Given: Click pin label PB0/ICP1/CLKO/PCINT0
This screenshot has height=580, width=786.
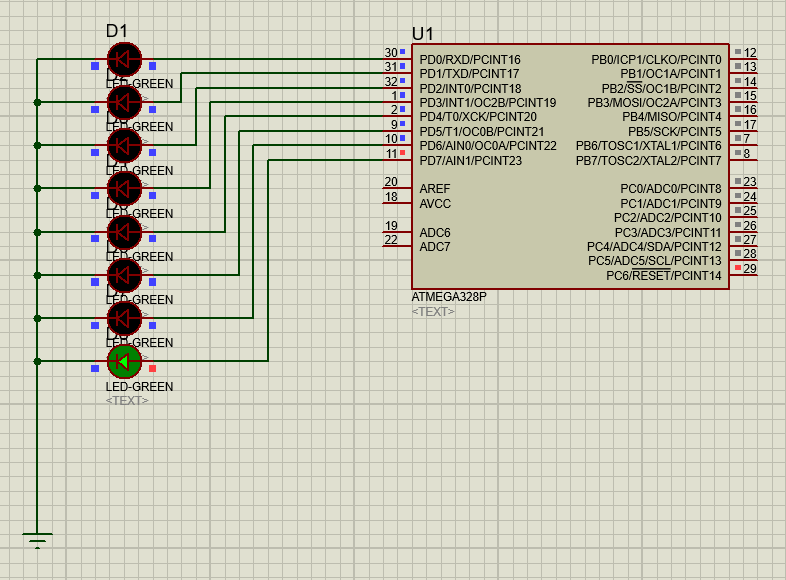Looking at the screenshot, I should (656, 60).
